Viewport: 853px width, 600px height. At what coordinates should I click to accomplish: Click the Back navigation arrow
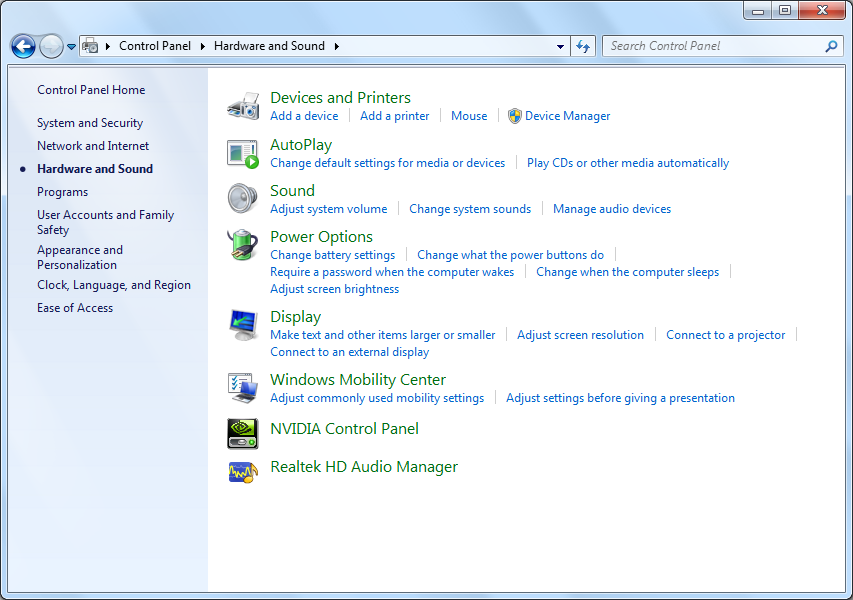click(23, 47)
